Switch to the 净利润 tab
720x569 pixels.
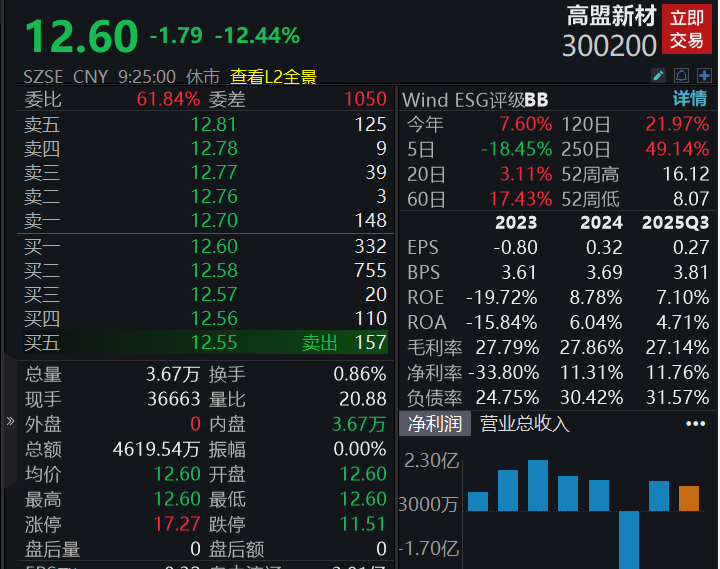coord(435,423)
